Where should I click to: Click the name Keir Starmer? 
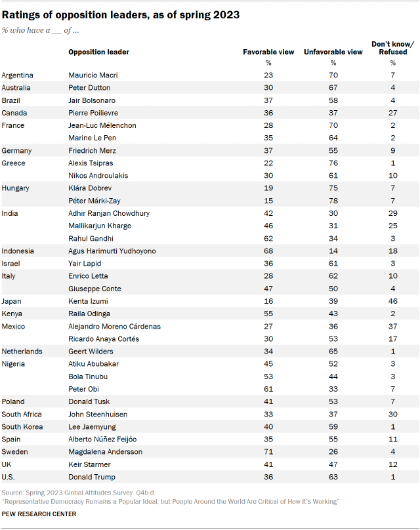pos(89,464)
